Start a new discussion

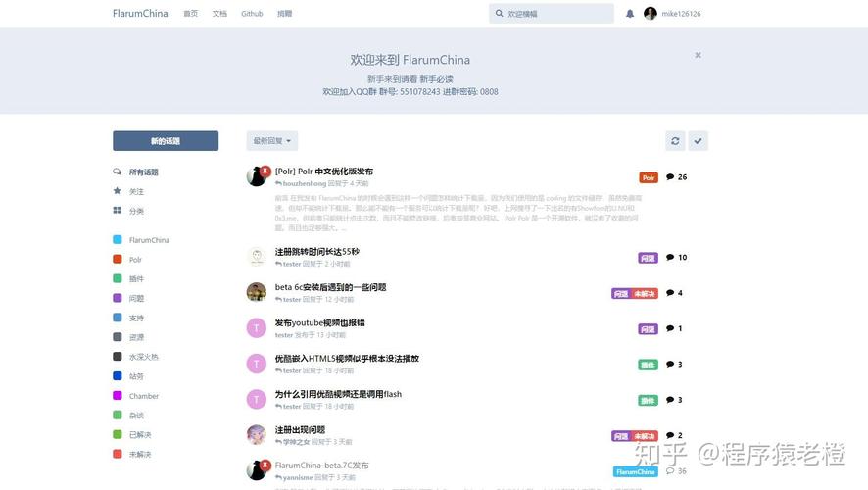(166, 141)
